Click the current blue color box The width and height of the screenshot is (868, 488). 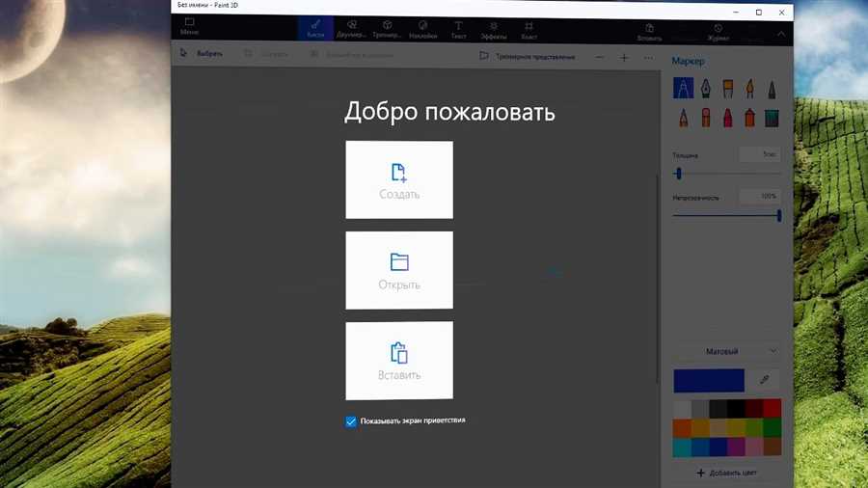coord(709,381)
